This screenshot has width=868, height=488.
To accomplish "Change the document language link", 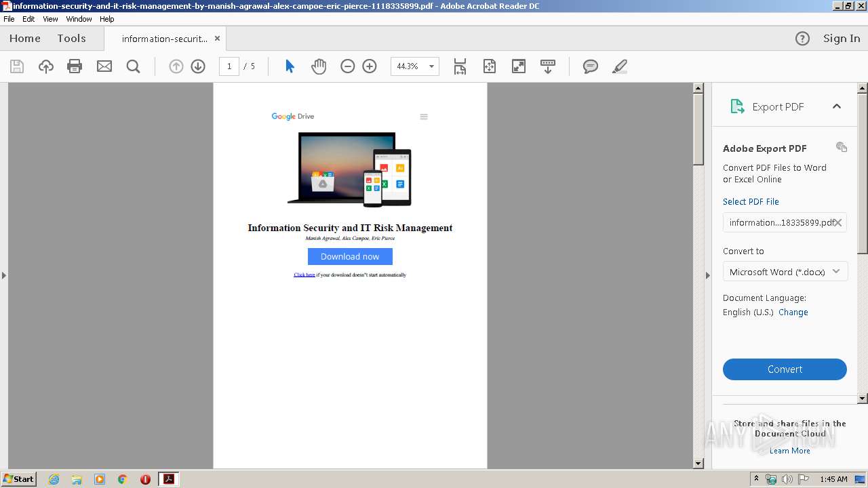I will click(x=793, y=312).
